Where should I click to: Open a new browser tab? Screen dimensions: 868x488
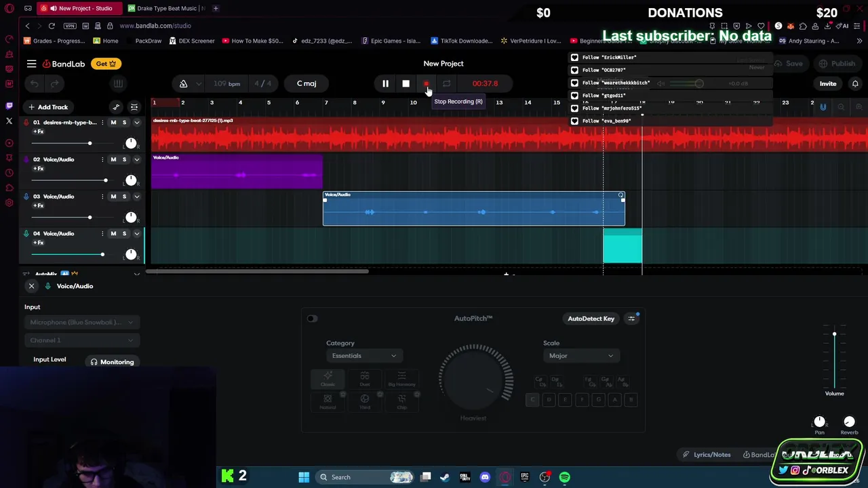click(x=216, y=8)
